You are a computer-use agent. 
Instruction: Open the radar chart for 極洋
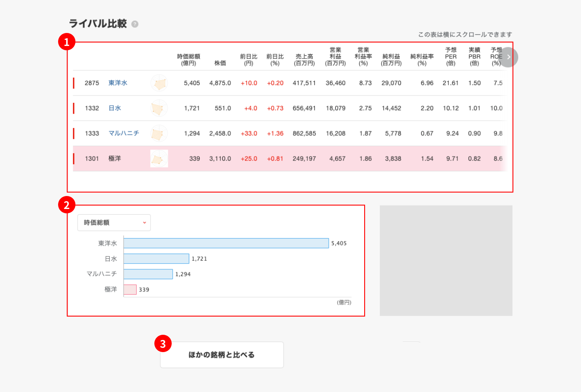coord(159,159)
